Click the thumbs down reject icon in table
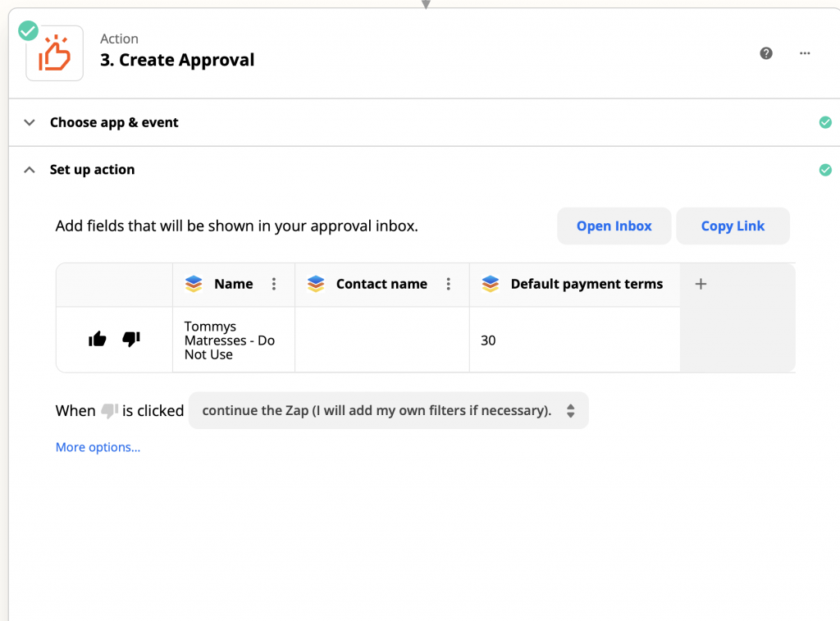This screenshot has height=621, width=840. [x=131, y=339]
